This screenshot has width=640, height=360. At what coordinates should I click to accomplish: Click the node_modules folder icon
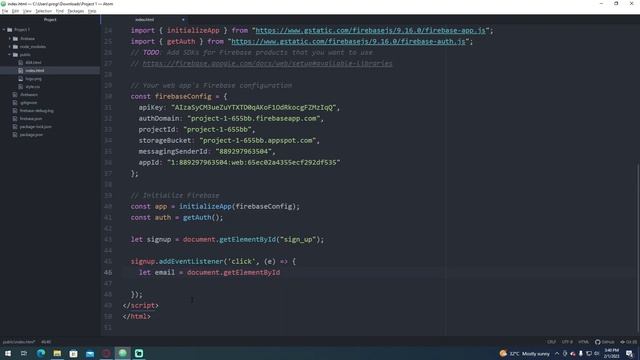16,47
